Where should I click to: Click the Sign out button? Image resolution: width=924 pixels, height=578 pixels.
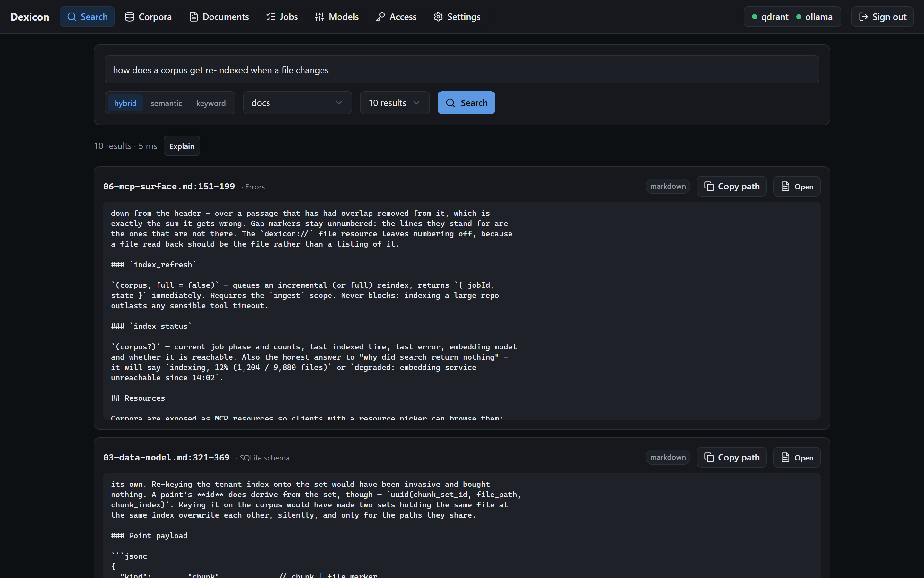882,17
